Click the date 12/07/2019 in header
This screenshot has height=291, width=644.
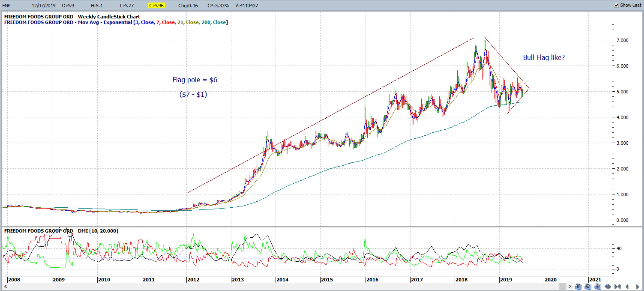pos(44,5)
